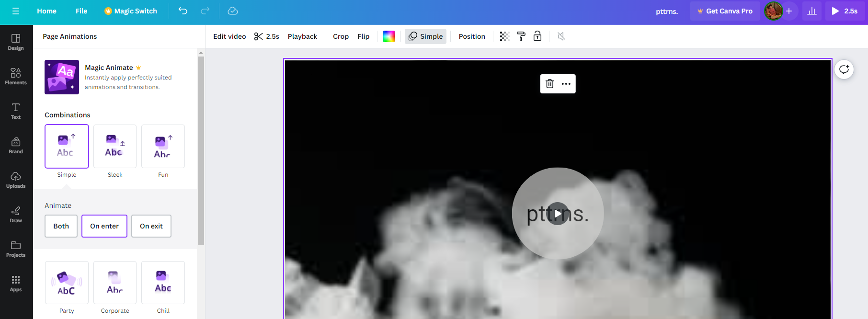Open the Magic Animate feature

tap(114, 77)
